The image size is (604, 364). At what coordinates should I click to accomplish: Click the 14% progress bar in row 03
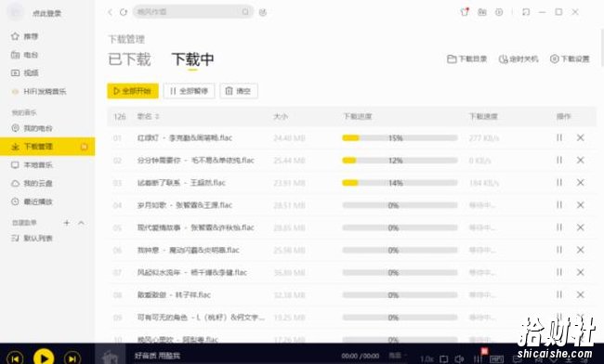pos(400,183)
